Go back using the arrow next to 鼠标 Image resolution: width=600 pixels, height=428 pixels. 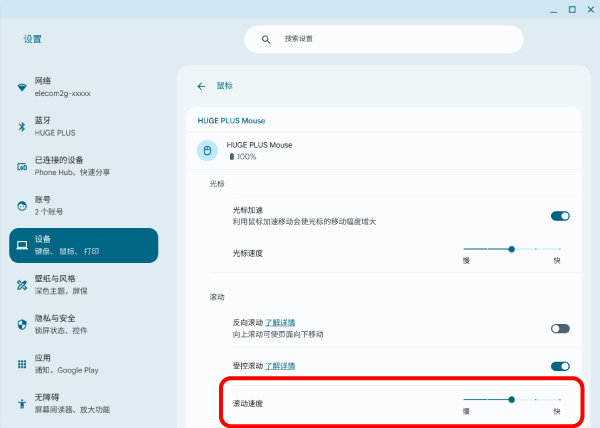(201, 86)
